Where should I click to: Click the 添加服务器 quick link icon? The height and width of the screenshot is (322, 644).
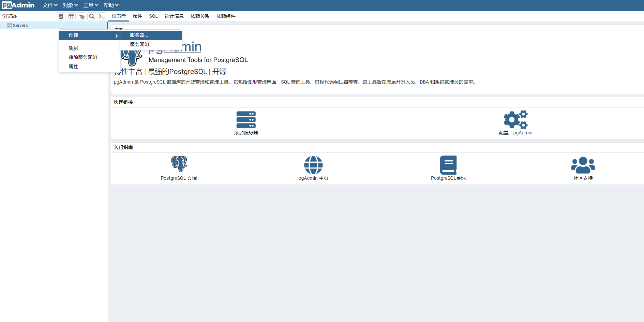(246, 120)
